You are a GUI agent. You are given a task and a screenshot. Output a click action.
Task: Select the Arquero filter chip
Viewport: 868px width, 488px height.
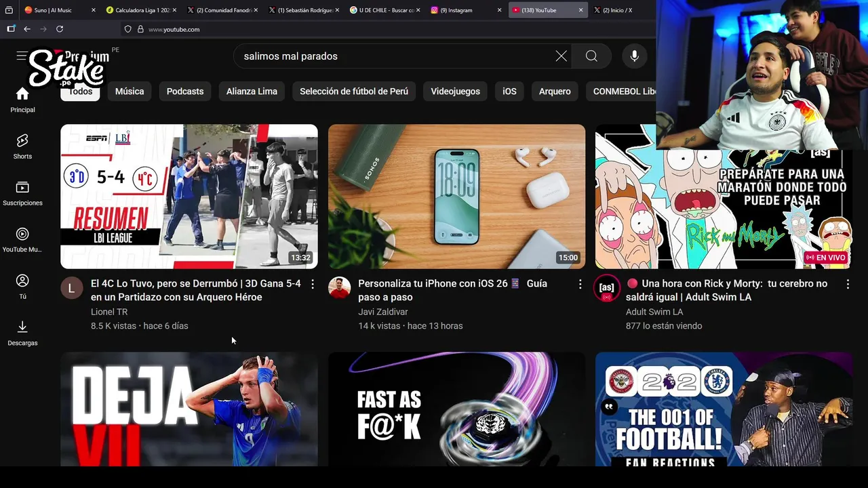pyautogui.click(x=555, y=91)
